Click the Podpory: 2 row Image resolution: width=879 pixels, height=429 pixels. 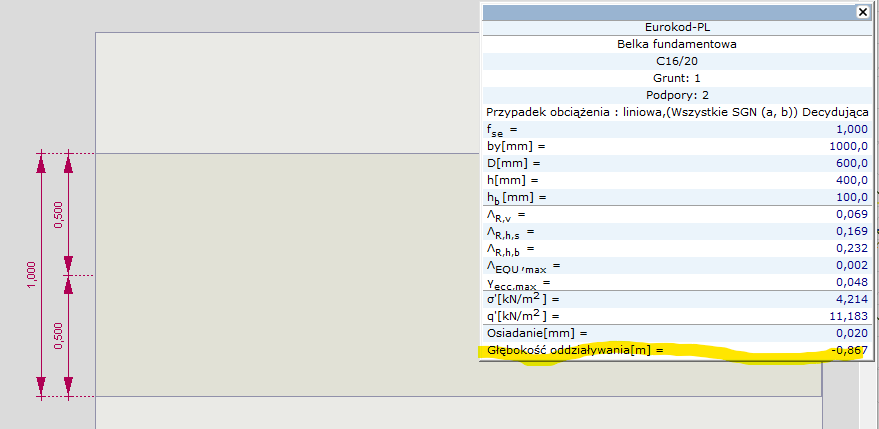tap(675, 94)
